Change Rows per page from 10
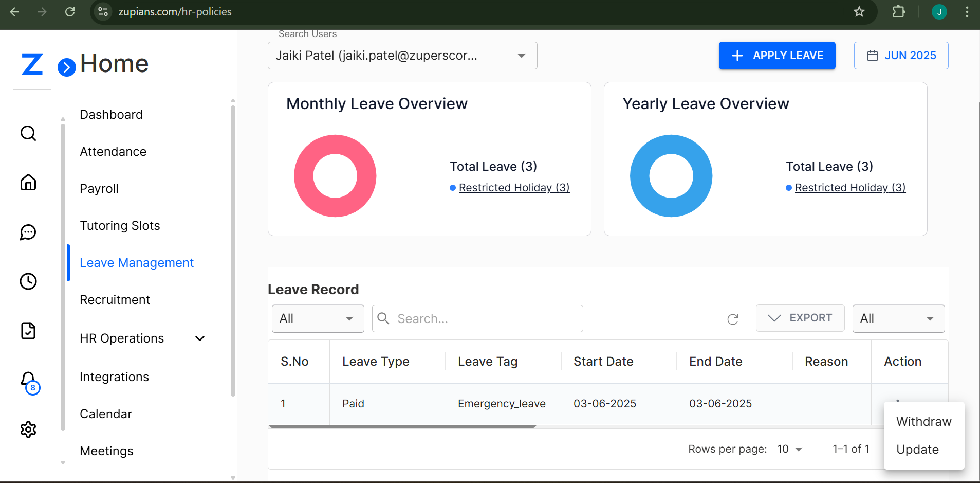This screenshot has height=483, width=980. pyautogui.click(x=790, y=449)
